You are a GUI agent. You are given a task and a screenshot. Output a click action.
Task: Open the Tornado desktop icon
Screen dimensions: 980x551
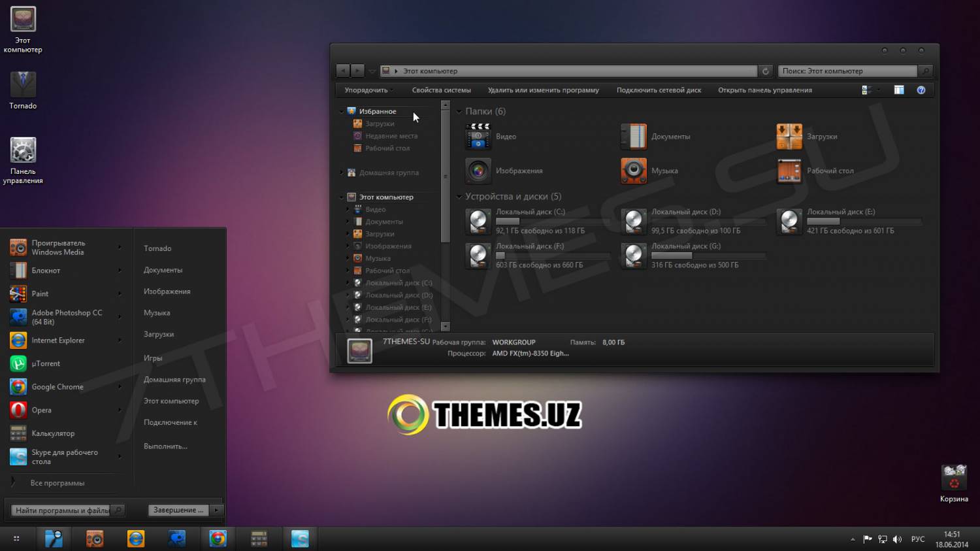tap(23, 85)
